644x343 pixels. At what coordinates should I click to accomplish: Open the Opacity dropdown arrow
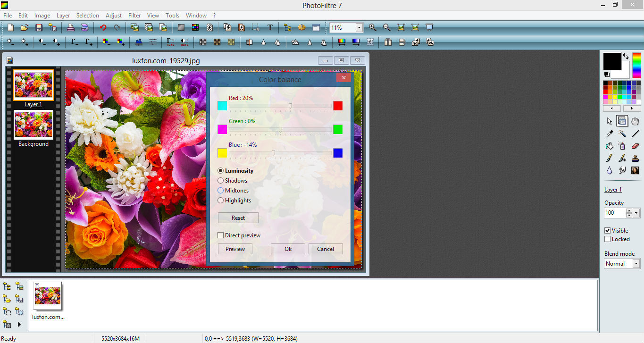point(636,213)
